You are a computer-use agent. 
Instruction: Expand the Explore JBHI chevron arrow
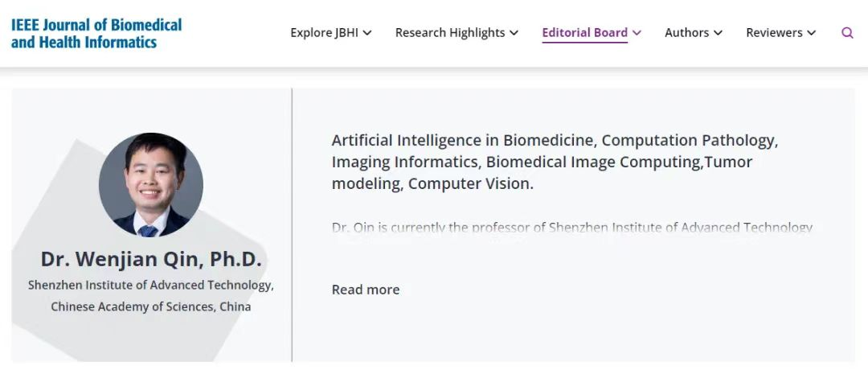pyautogui.click(x=367, y=33)
